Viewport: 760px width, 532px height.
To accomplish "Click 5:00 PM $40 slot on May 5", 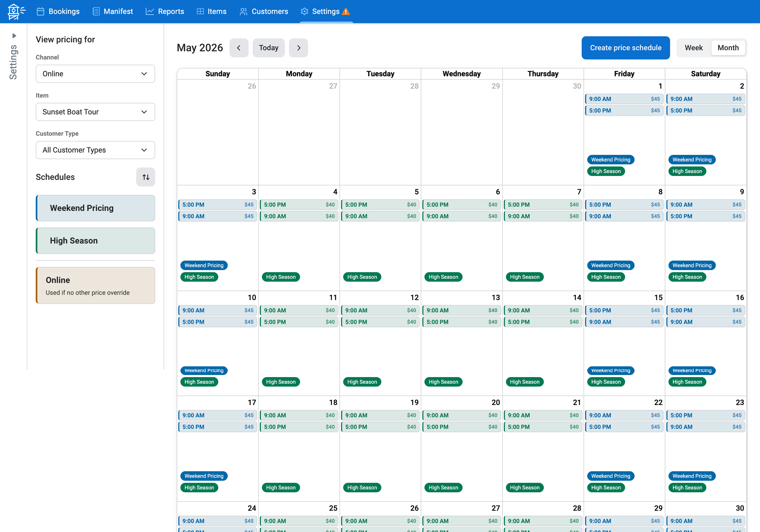I will click(x=380, y=205).
